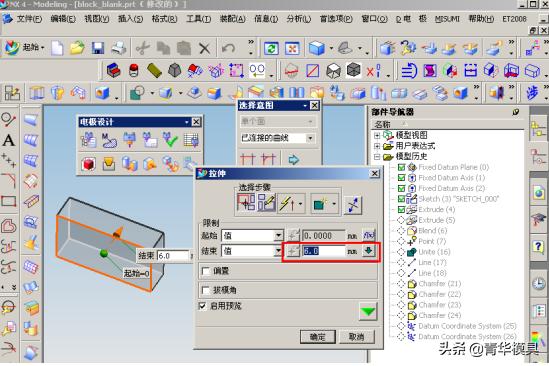Collapse the 模型历史 tree node

pyautogui.click(x=377, y=157)
